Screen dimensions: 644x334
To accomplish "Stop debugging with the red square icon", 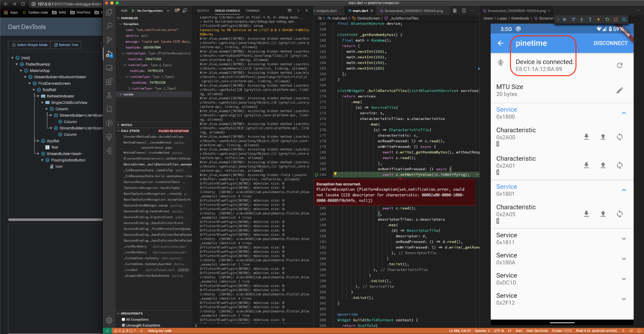I will (x=616, y=20).
